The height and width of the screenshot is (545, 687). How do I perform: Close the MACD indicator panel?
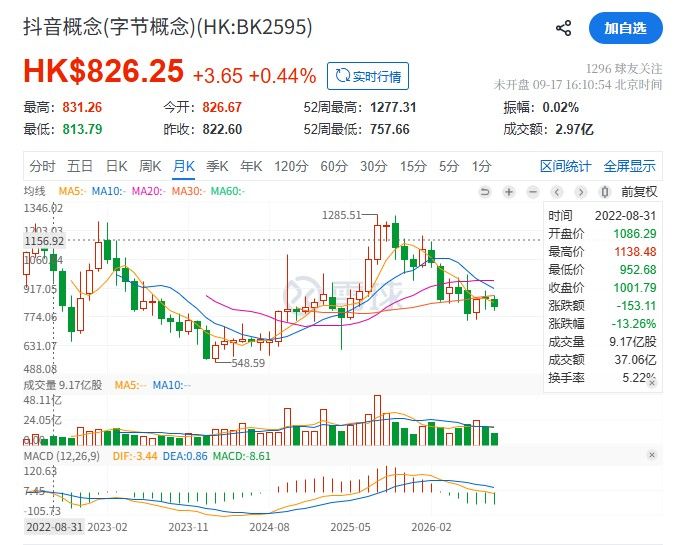pos(652,455)
